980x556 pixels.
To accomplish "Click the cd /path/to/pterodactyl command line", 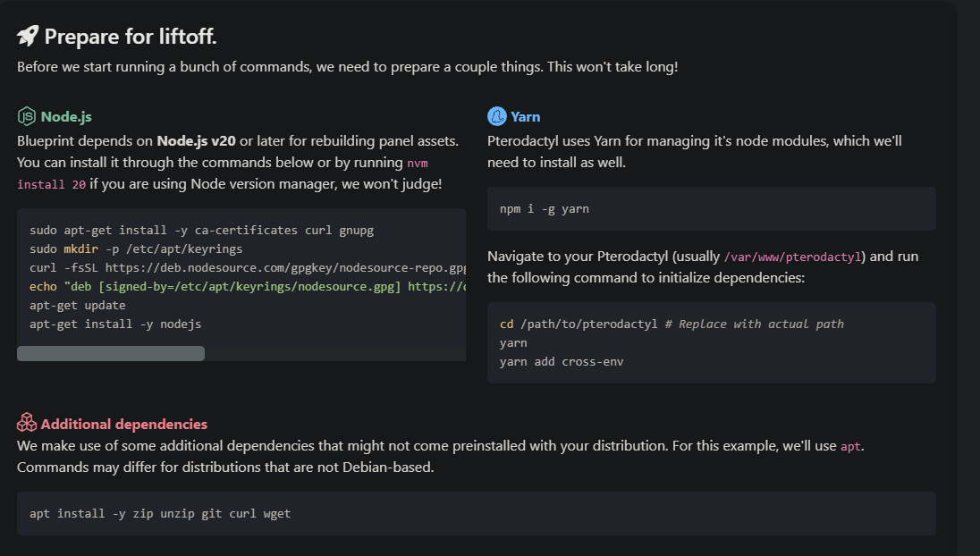I will click(x=672, y=324).
